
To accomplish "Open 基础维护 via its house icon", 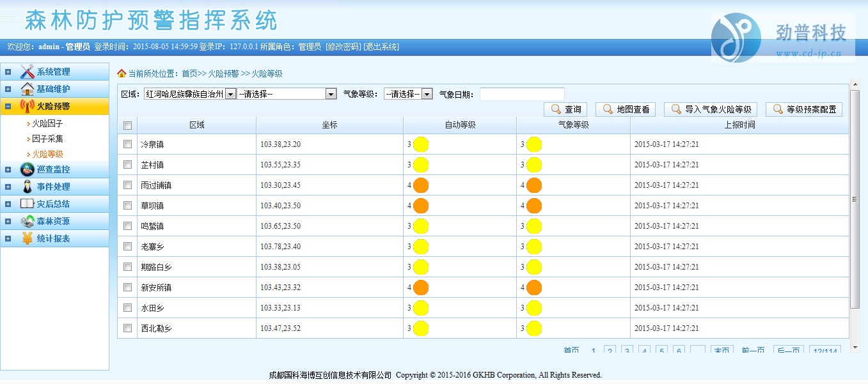I will 27,89.
